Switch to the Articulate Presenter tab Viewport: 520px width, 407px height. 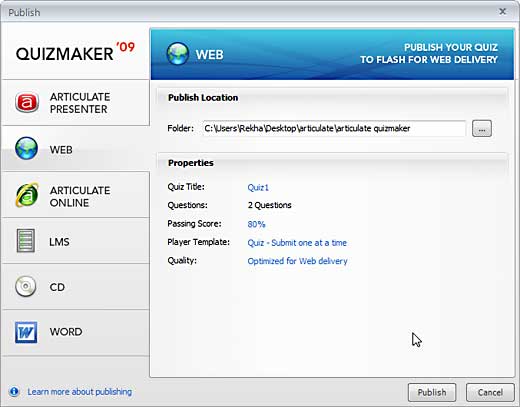(x=76, y=103)
